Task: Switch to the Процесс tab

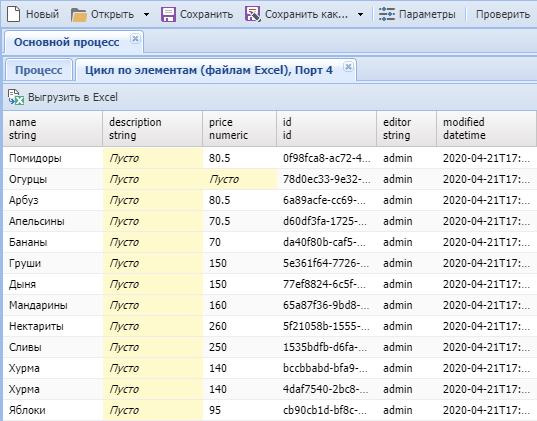Action: point(39,70)
